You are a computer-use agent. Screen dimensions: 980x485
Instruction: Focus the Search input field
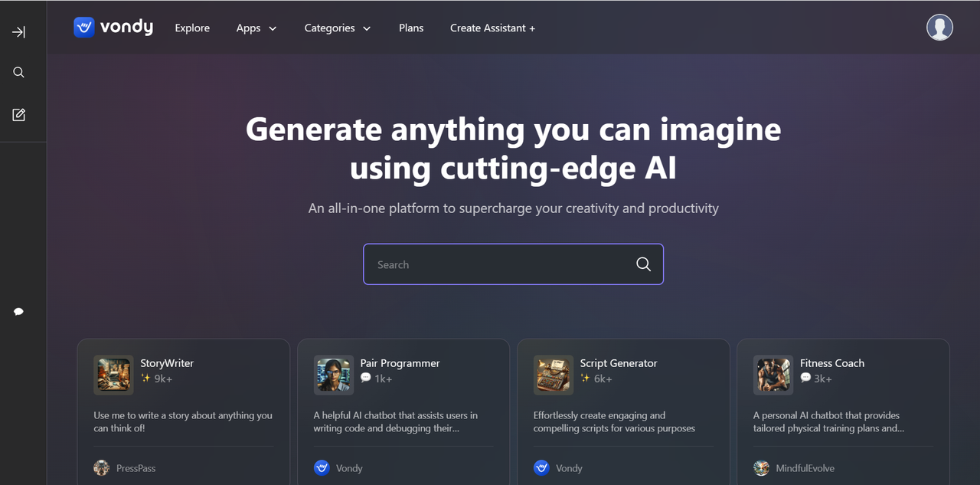(x=513, y=264)
